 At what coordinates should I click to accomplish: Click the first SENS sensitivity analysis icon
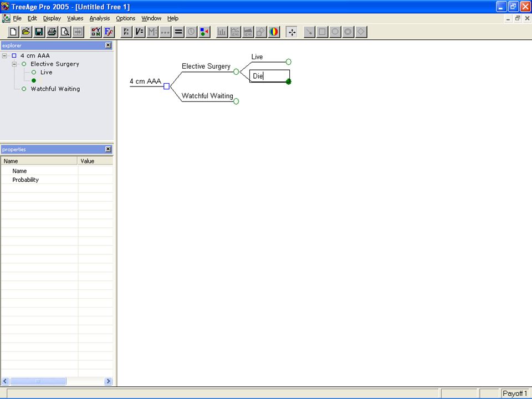coord(235,32)
